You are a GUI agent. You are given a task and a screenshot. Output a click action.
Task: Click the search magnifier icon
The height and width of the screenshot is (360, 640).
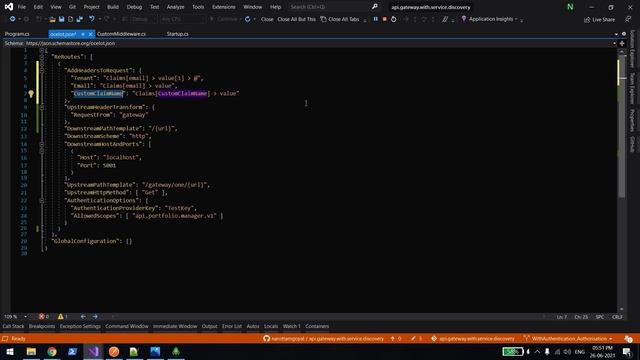coord(375,7)
